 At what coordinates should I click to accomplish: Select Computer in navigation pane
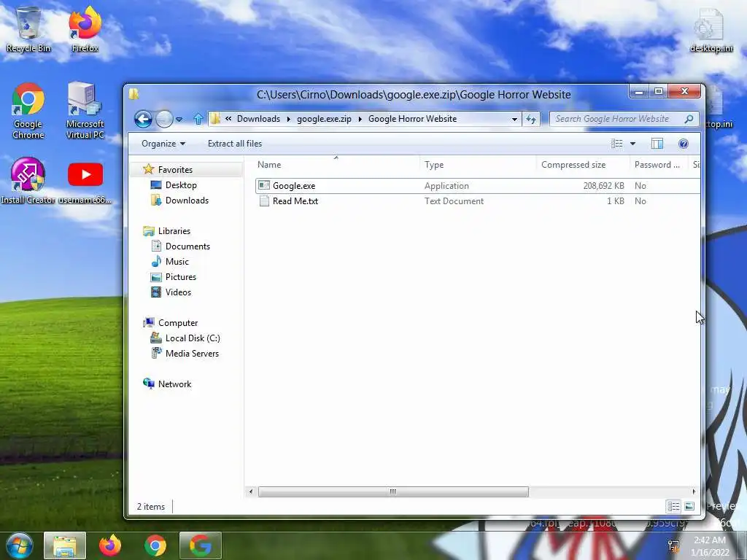click(178, 323)
